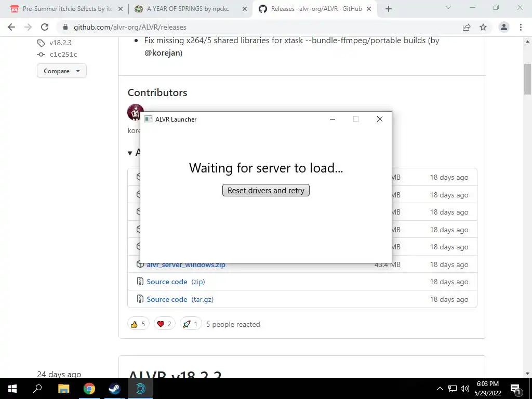Click the rocket reaction

[191, 324]
